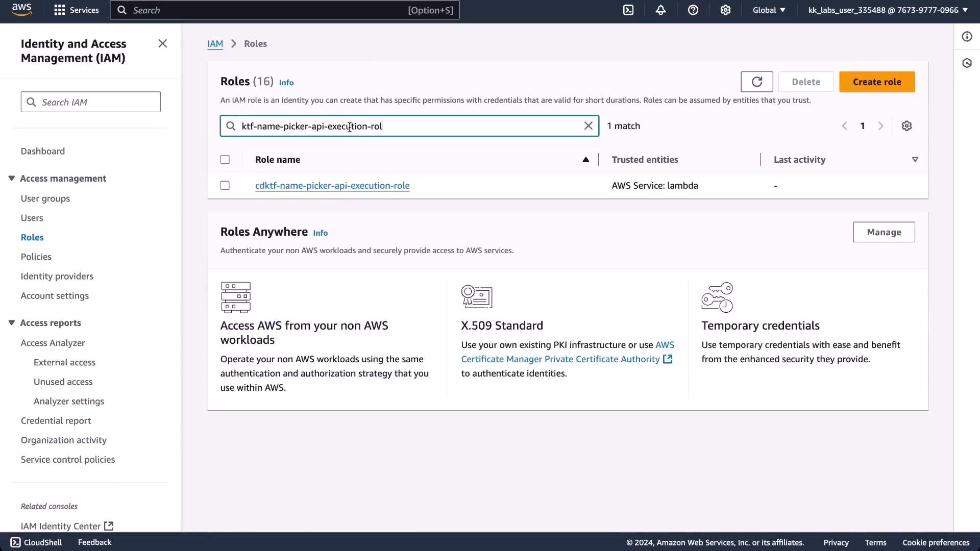Screen dimensions: 980x551
Task: Click page number 1 in pagination
Action: click(x=863, y=126)
